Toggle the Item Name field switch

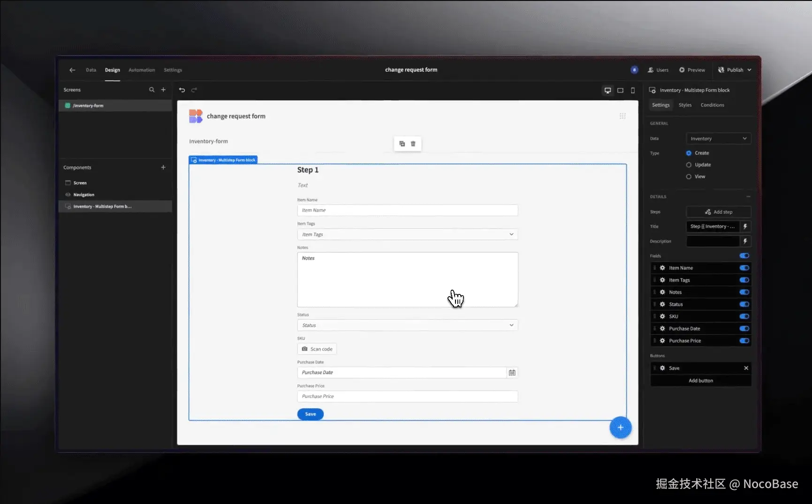click(744, 268)
